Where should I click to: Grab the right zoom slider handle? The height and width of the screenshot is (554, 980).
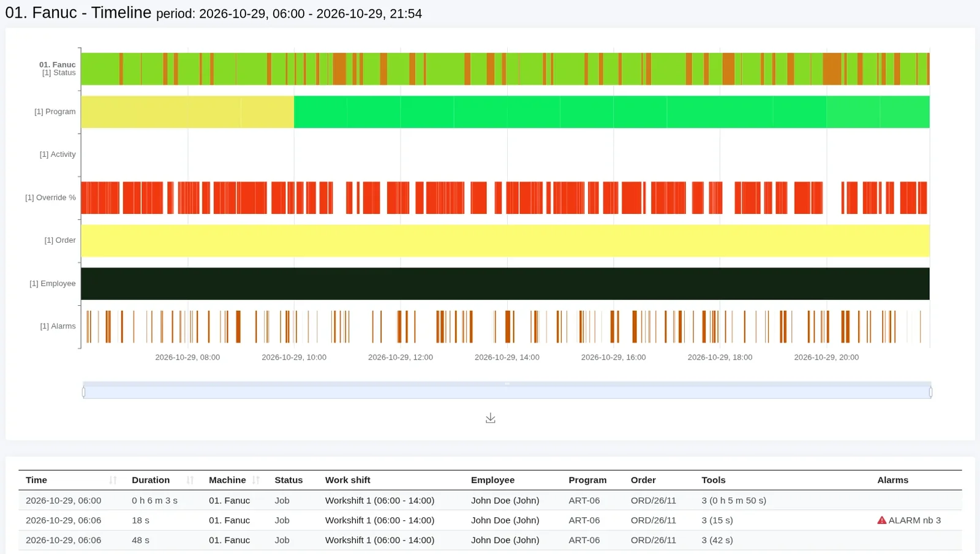point(930,392)
